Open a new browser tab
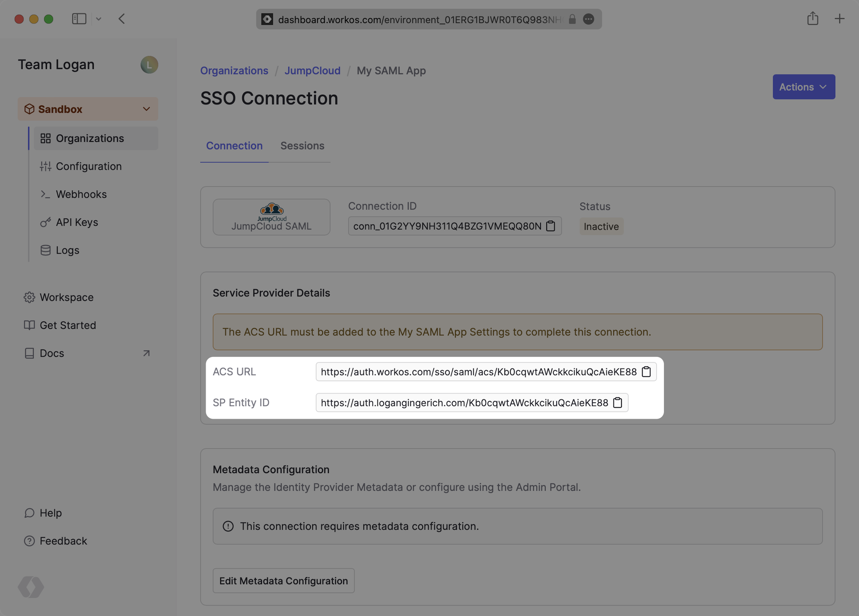 [839, 19]
